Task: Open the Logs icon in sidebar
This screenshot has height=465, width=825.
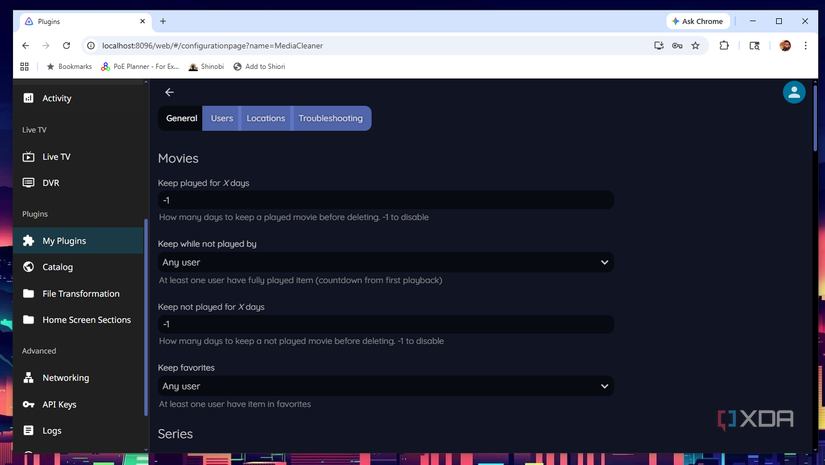Action: click(28, 430)
